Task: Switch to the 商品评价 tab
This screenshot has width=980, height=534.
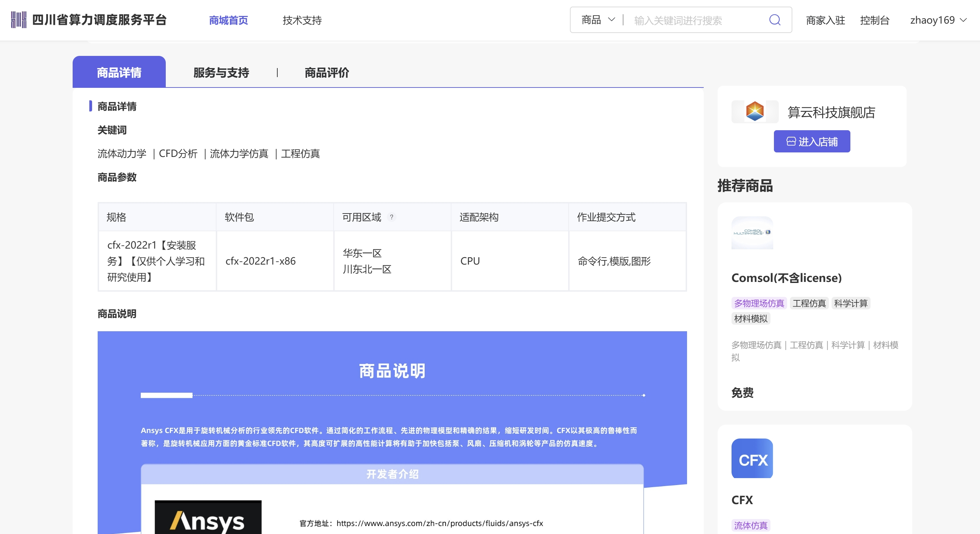Action: [x=327, y=72]
